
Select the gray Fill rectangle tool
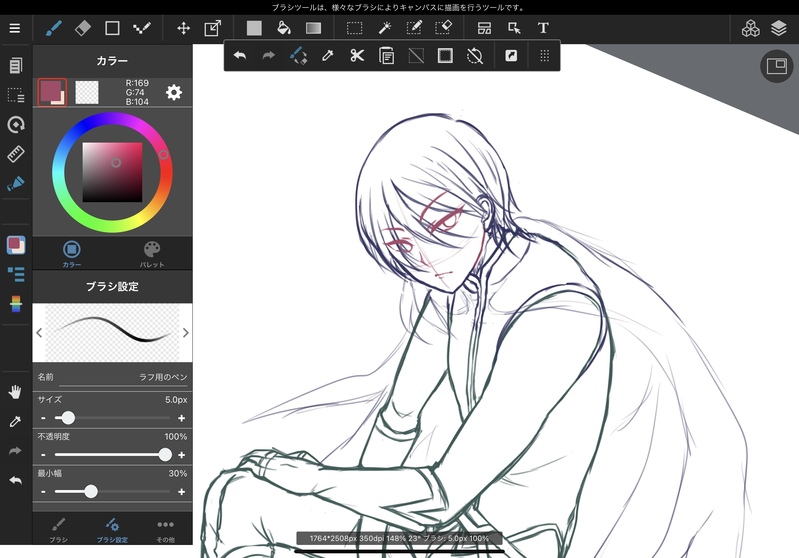coord(254,28)
